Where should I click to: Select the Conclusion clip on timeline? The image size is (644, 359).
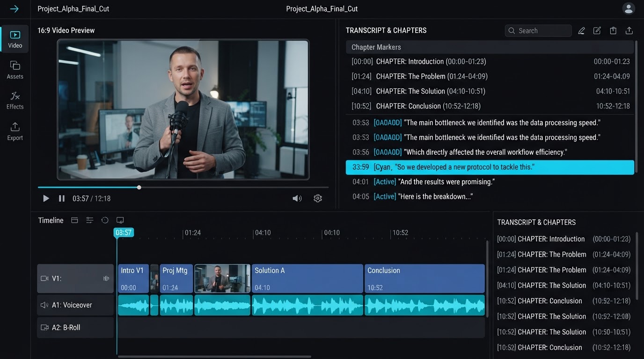pos(424,279)
